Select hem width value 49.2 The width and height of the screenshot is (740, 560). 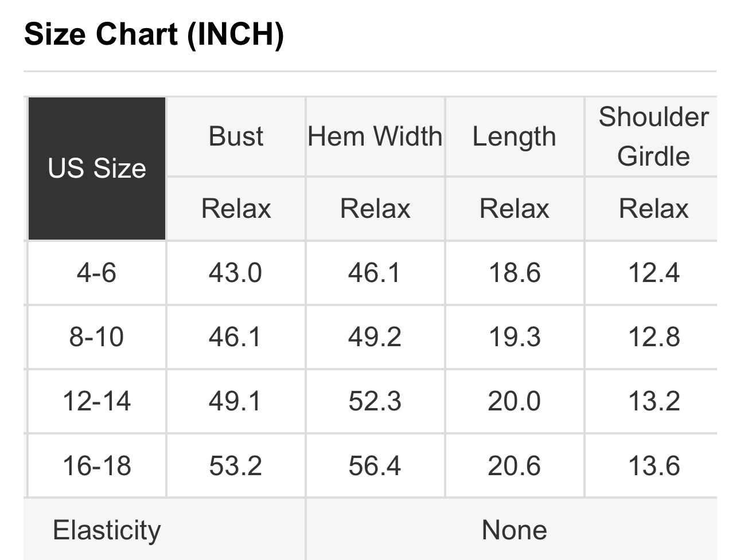click(x=375, y=336)
